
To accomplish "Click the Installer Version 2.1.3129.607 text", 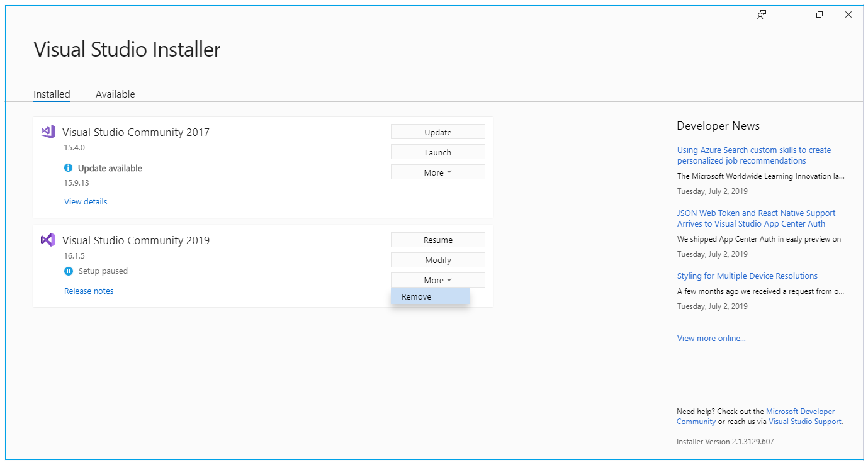I will coord(725,441).
